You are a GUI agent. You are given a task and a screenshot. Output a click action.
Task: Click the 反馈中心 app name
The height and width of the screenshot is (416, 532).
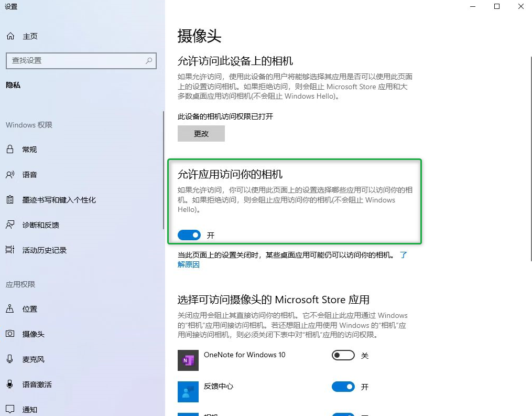pos(219,386)
